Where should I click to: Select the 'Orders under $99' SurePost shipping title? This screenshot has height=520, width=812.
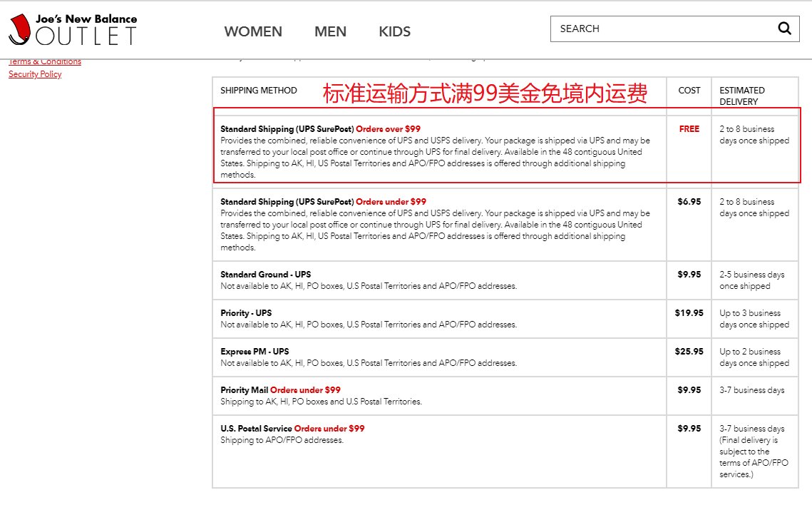pos(323,201)
